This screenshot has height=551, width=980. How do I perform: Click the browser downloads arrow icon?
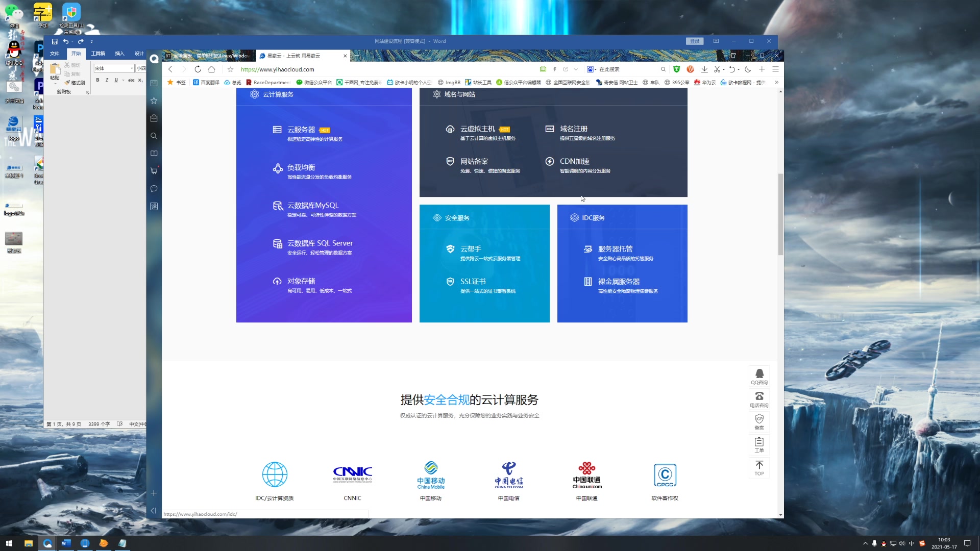pos(704,69)
